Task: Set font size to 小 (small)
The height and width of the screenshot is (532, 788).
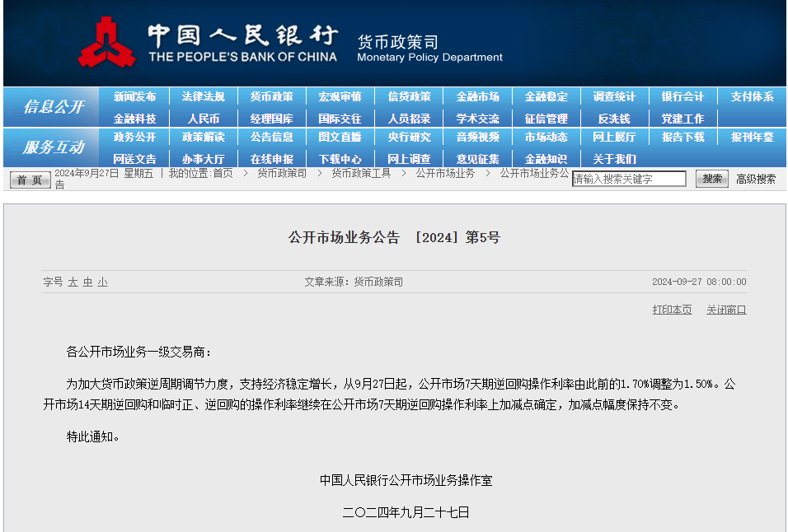Action: point(103,282)
